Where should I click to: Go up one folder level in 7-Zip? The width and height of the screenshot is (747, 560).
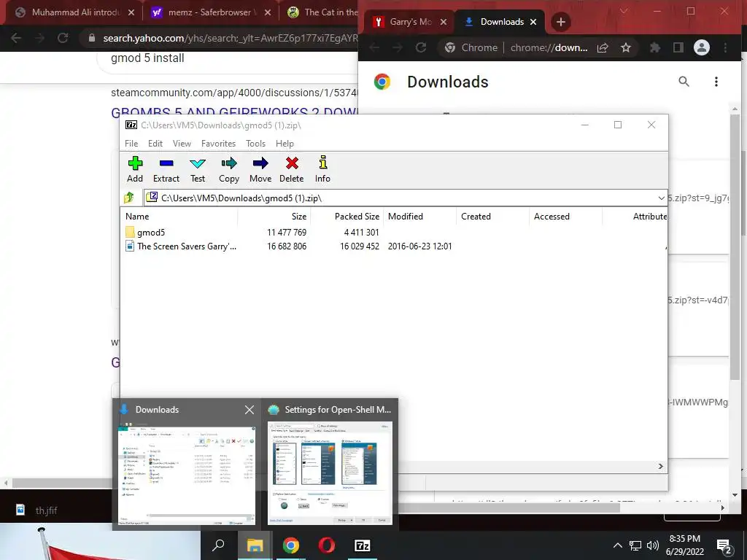point(129,198)
